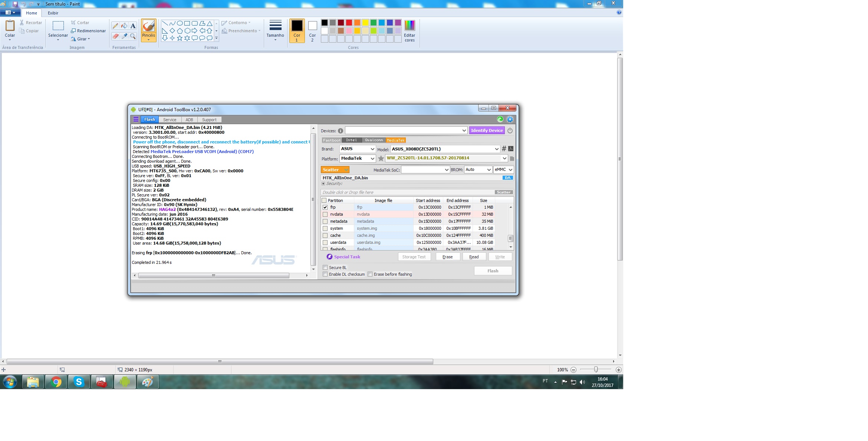Open the ADB tab in UFI
868x441 pixels.
[190, 120]
